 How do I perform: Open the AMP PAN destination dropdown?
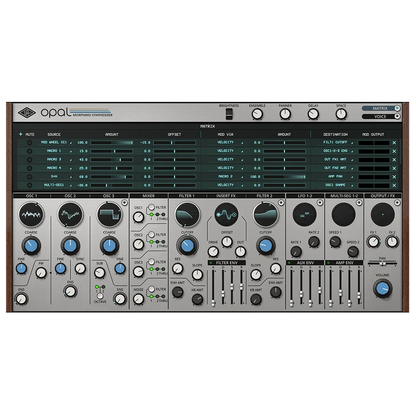coord(337,177)
